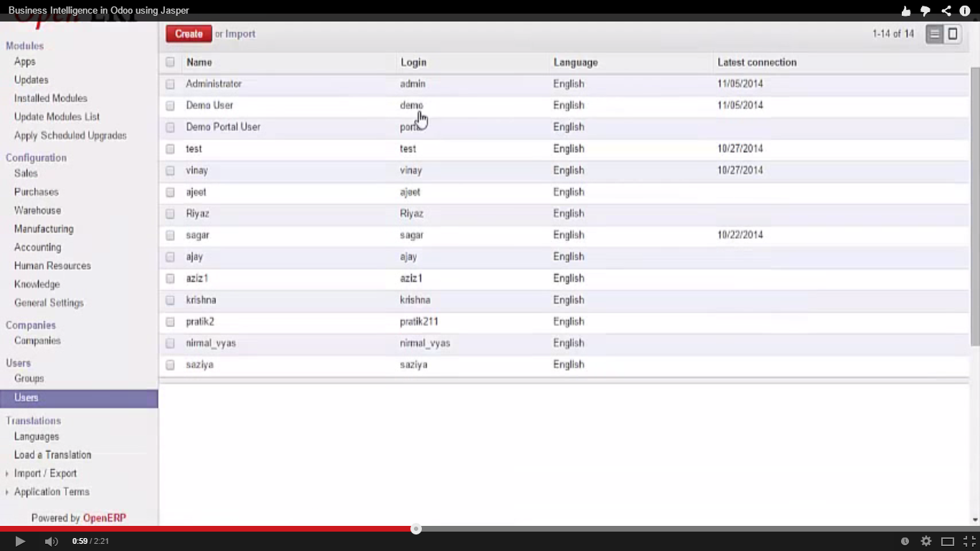Open General Settings menu item
The image size is (980, 551).
(49, 303)
